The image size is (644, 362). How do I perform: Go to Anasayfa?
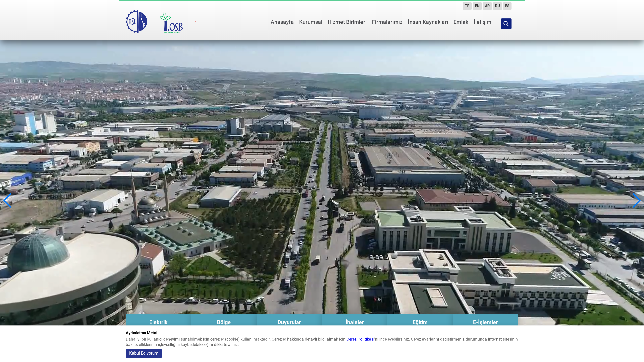pos(282,22)
